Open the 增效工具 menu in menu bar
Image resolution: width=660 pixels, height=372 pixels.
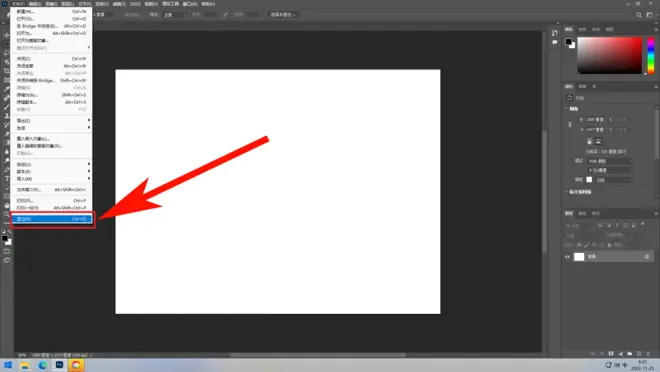point(170,4)
